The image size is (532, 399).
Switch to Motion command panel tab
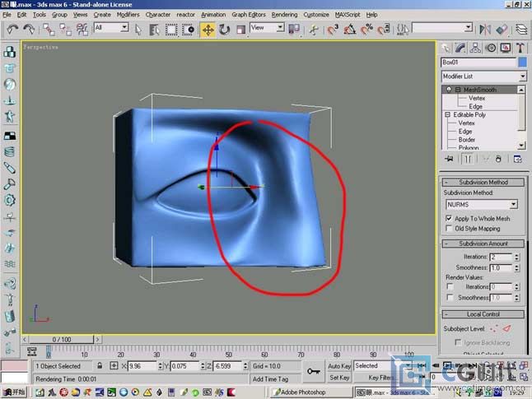click(491, 49)
